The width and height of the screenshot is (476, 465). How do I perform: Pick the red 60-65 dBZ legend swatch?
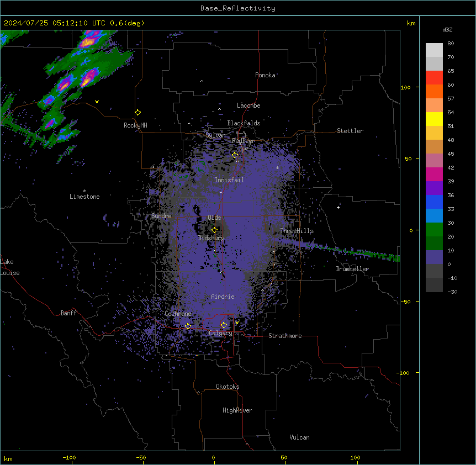point(434,78)
